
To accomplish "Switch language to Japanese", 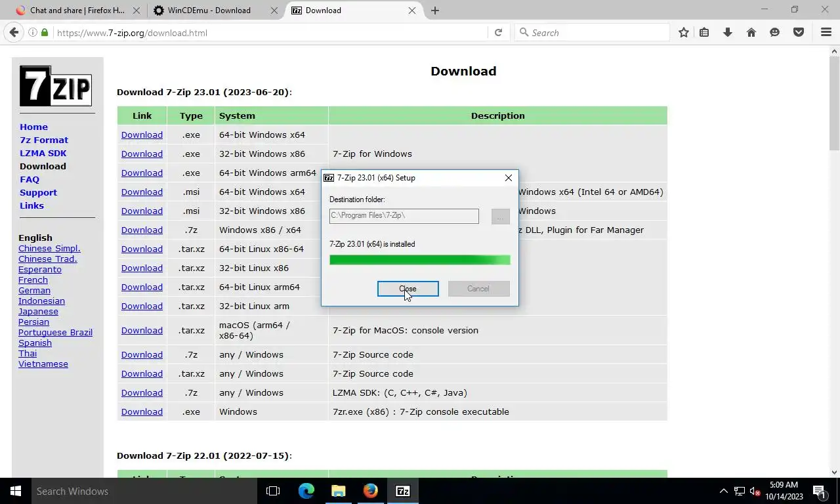I will 38,311.
